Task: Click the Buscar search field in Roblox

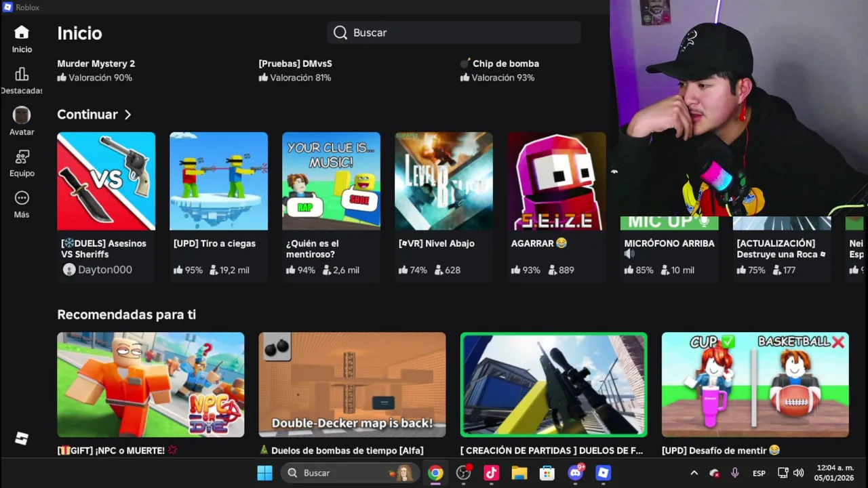Action: pos(454,33)
